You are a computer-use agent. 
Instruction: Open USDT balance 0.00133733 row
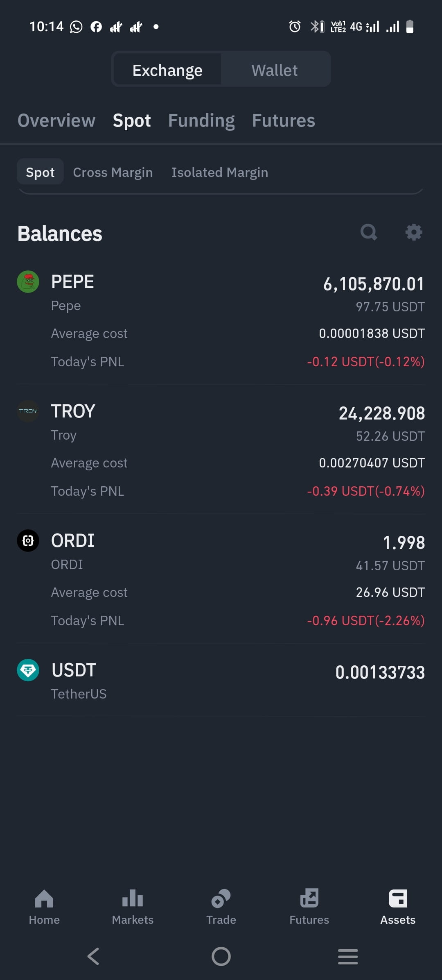point(221,681)
